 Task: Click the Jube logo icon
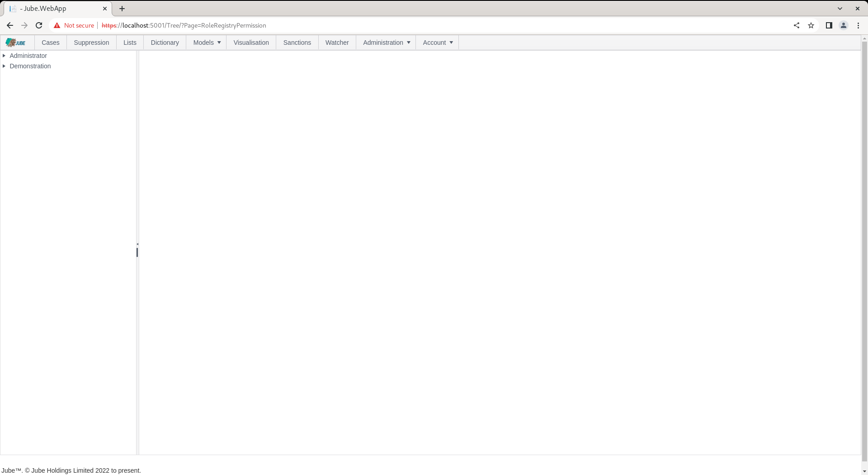click(x=16, y=43)
